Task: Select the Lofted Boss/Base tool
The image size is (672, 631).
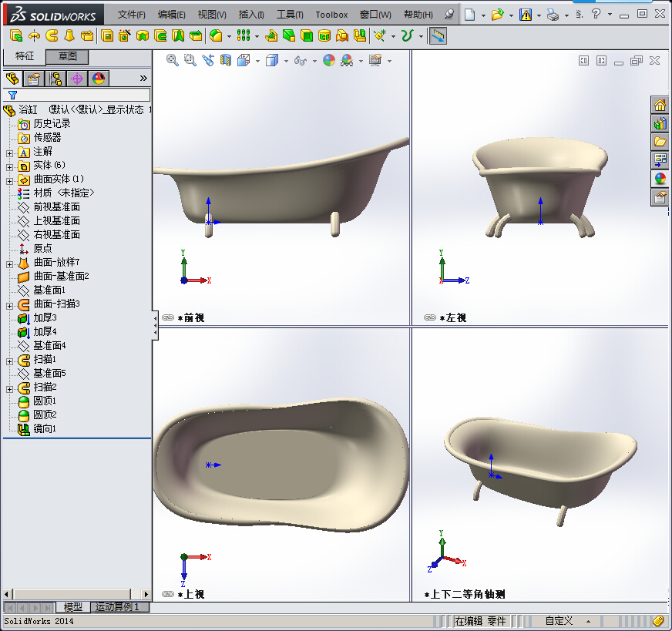Action: click(x=69, y=36)
